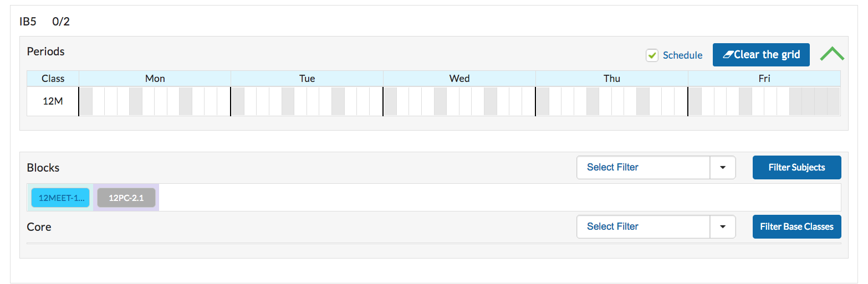Toggle the Schedule checkbox
868x284 pixels.
pos(652,55)
